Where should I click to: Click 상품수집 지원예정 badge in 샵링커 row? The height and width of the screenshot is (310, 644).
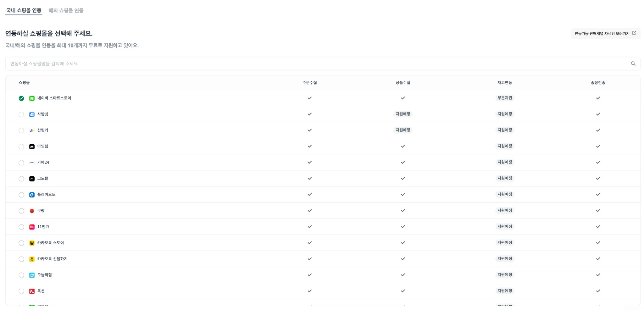pyautogui.click(x=403, y=130)
